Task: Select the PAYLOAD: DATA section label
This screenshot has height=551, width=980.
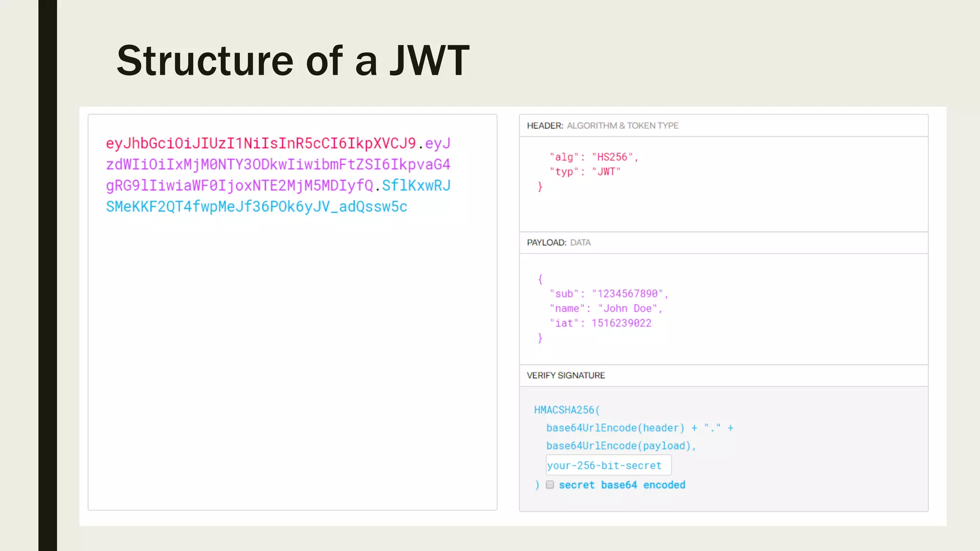Action: click(559, 242)
